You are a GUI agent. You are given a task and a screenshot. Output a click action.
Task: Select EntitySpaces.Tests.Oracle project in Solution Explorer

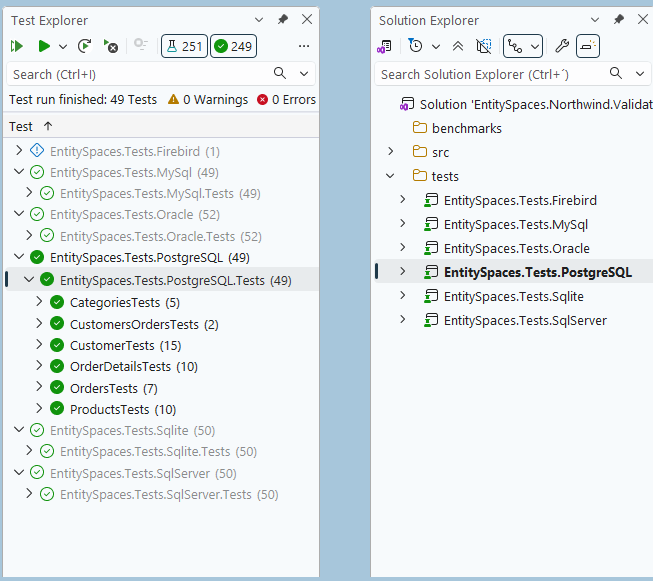[x=517, y=249]
